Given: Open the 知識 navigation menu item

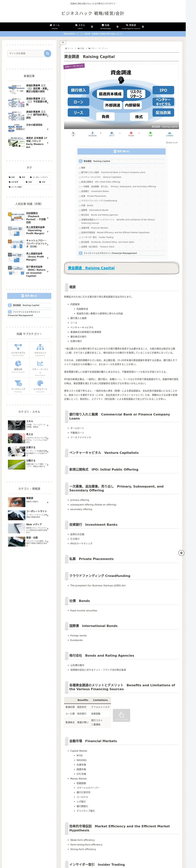Looking at the screenshot, I should click(106, 27).
